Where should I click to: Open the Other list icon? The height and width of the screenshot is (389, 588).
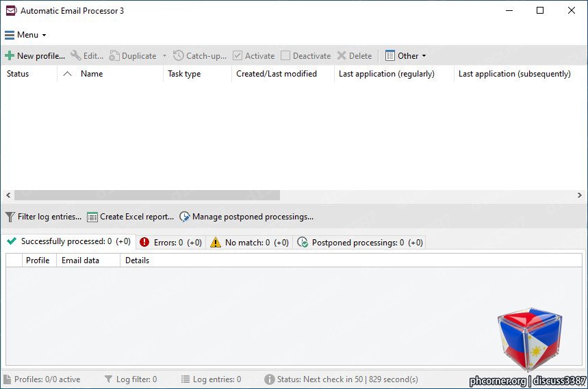pyautogui.click(x=390, y=56)
